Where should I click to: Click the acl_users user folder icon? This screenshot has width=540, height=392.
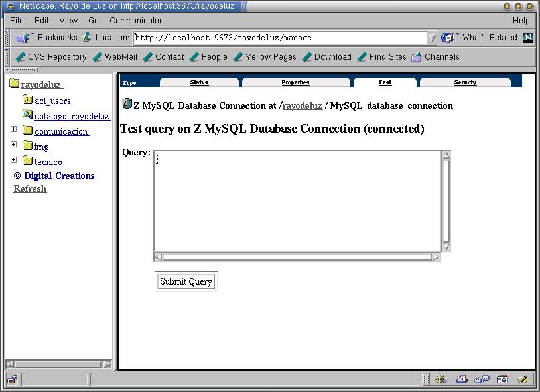click(x=28, y=99)
